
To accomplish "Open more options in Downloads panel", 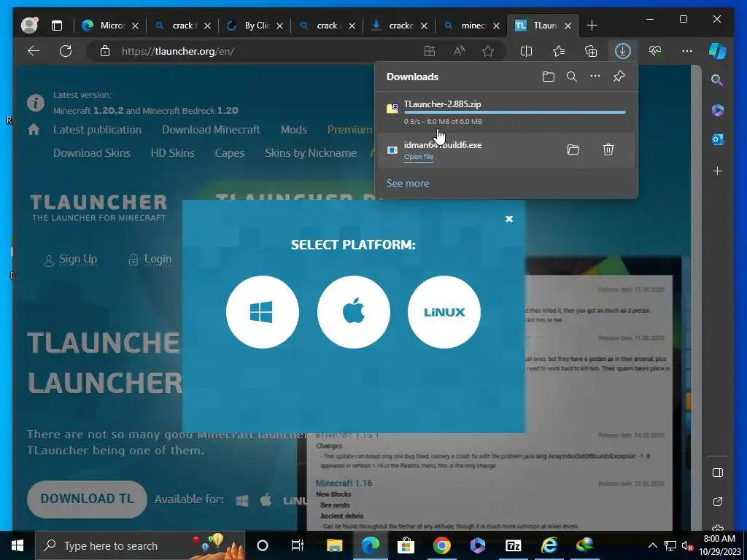I will click(595, 76).
